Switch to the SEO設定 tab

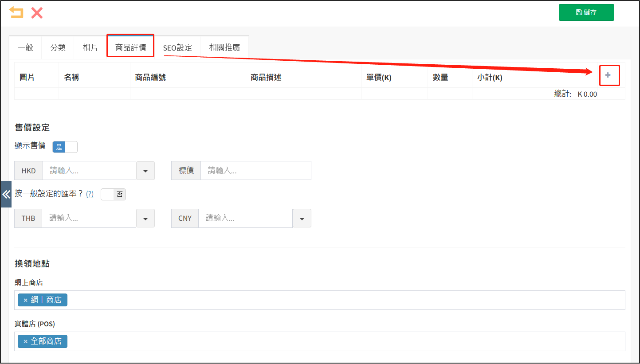(177, 47)
